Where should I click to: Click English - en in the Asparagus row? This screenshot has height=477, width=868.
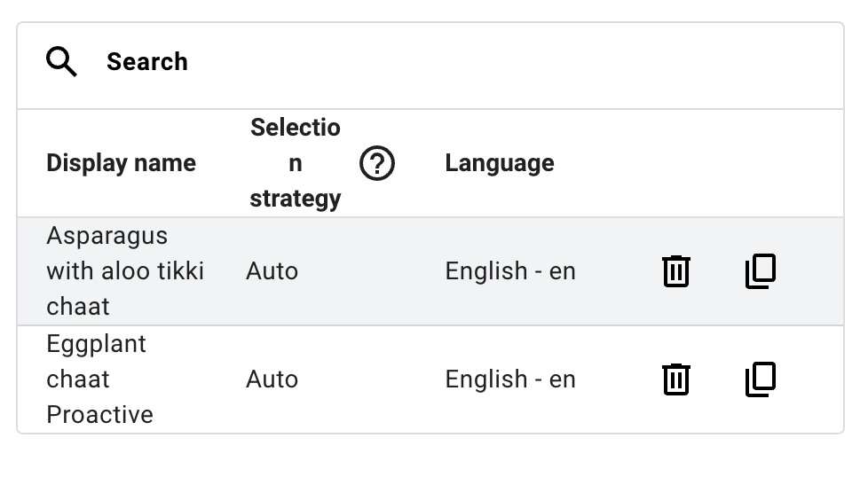point(510,271)
